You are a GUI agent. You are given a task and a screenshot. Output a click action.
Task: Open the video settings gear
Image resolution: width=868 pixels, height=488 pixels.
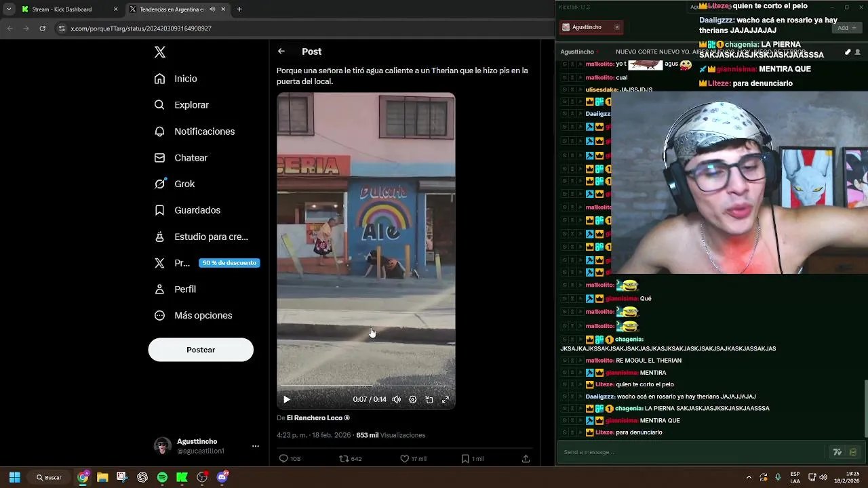click(412, 400)
